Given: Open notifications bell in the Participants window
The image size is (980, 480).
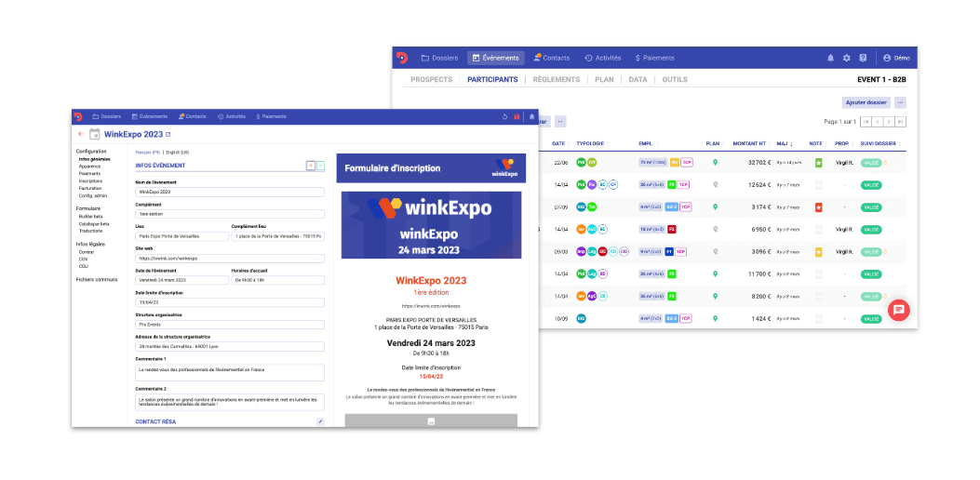Looking at the screenshot, I should 830,58.
